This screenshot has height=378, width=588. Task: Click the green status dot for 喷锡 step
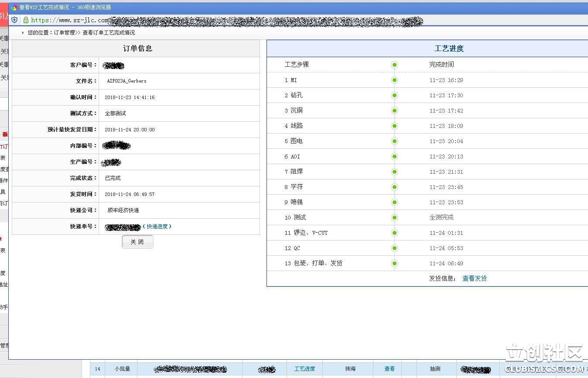point(394,203)
